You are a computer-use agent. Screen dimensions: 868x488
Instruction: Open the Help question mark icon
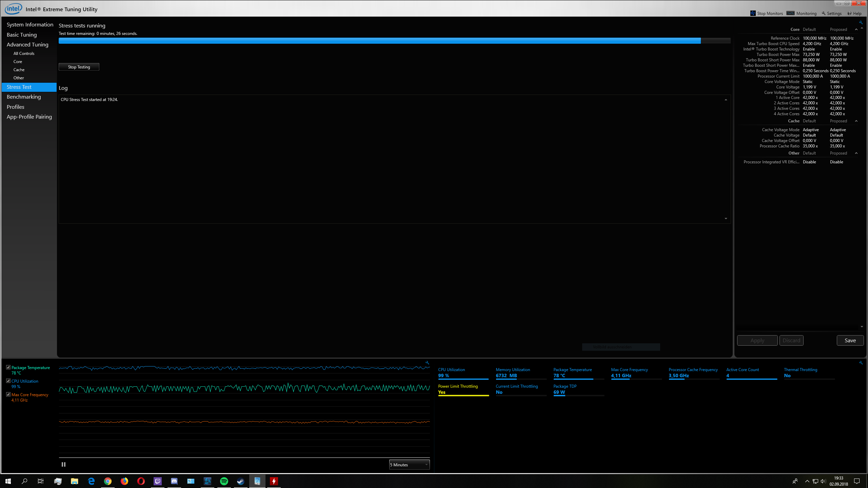point(849,14)
